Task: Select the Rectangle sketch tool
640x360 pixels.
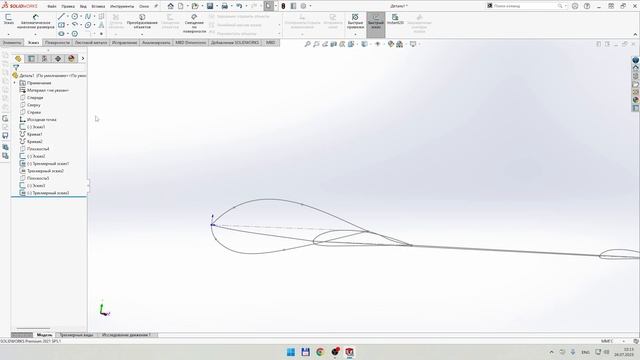Action: pyautogui.click(x=61, y=25)
